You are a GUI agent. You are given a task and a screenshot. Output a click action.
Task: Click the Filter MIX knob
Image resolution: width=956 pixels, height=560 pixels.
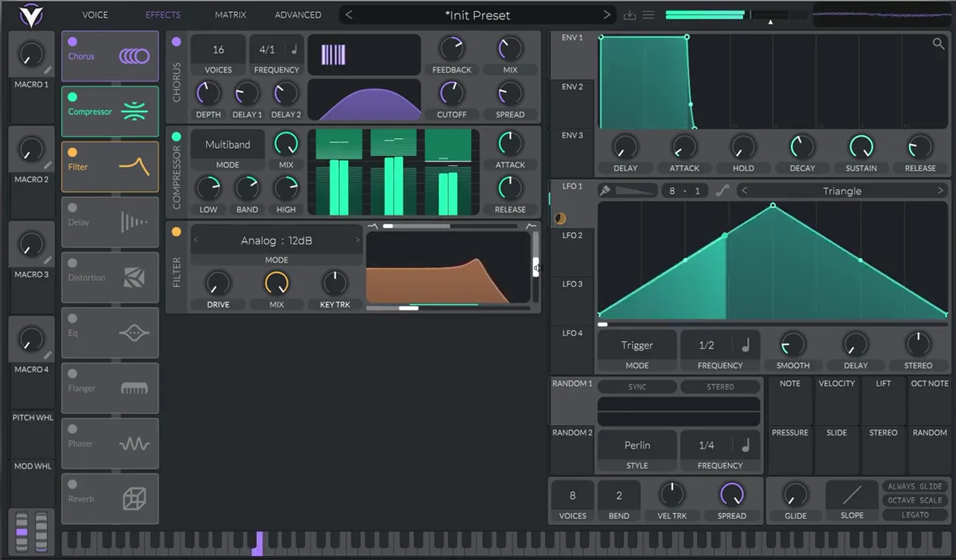(276, 283)
